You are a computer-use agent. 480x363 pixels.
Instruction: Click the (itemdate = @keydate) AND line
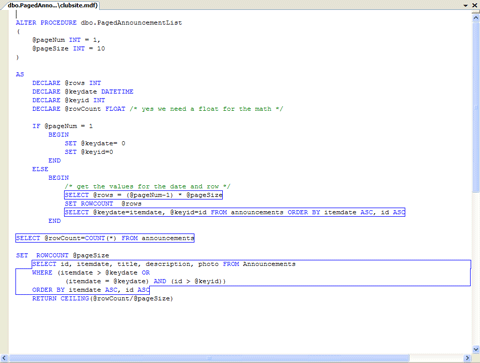(145, 282)
